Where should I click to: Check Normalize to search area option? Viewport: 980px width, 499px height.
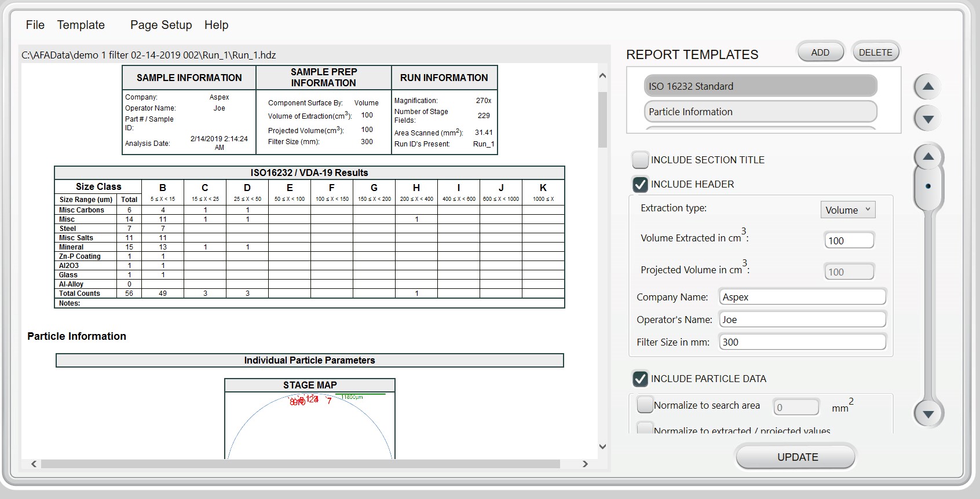(645, 405)
